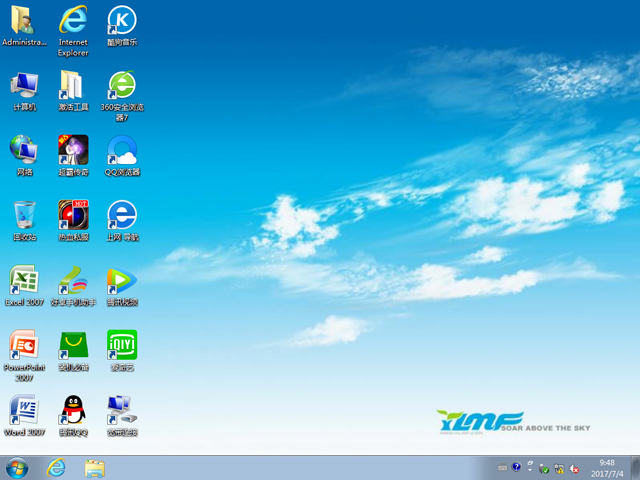
Task: Open the Tencent Video (腾讯视频) shortcut
Action: 122,281
